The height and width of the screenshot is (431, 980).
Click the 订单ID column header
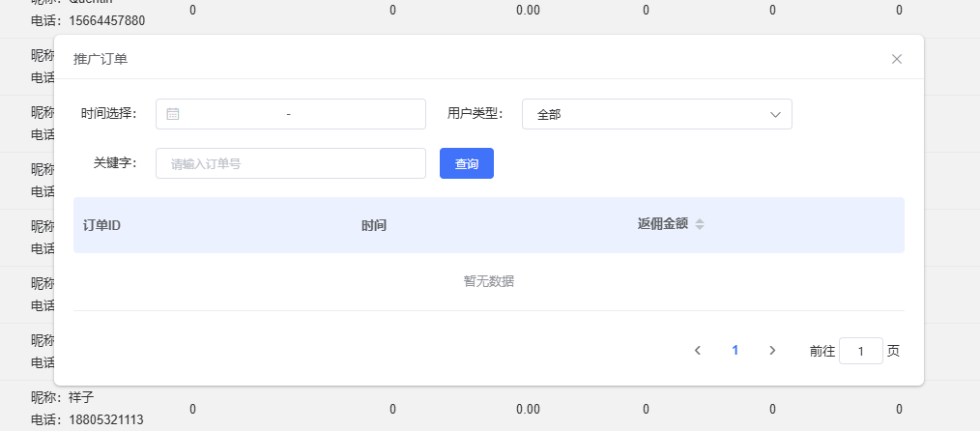point(101,225)
